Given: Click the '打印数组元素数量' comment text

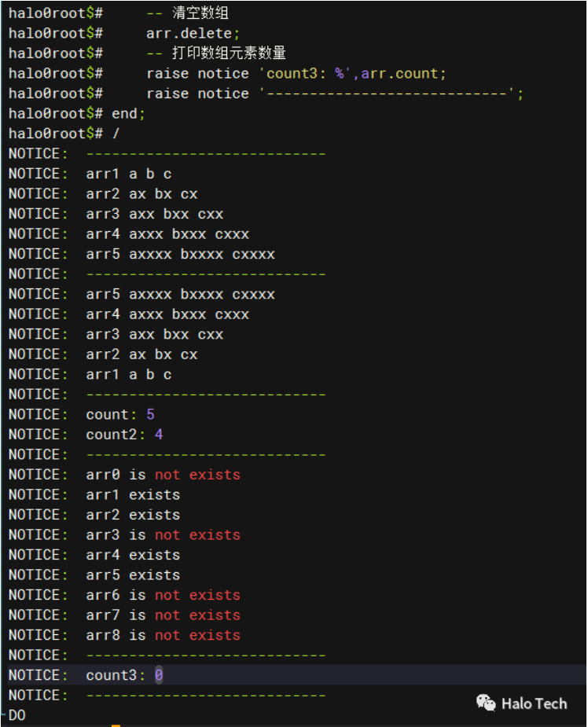Looking at the screenshot, I should tap(229, 53).
